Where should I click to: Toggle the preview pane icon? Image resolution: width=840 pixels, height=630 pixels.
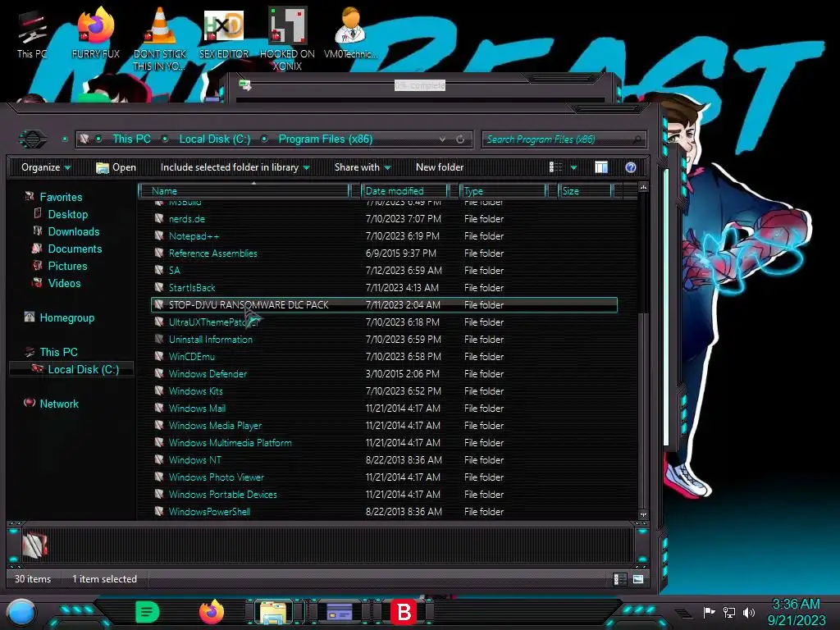coord(601,167)
